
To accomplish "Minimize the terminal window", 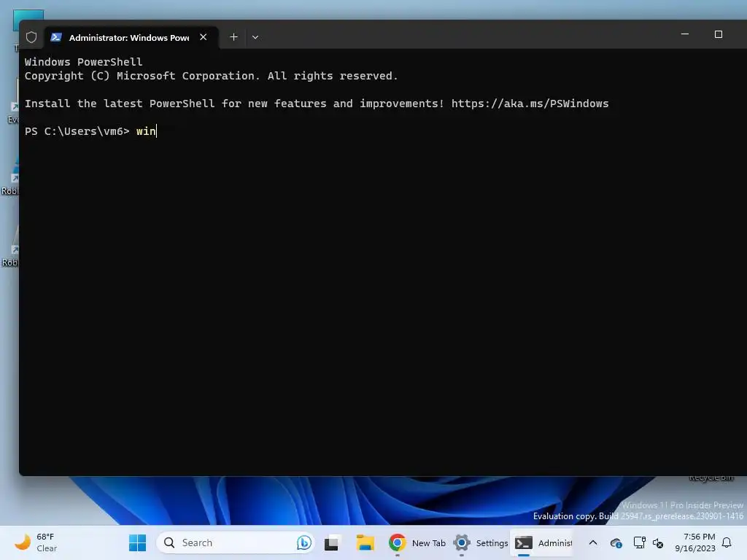I will tap(685, 34).
